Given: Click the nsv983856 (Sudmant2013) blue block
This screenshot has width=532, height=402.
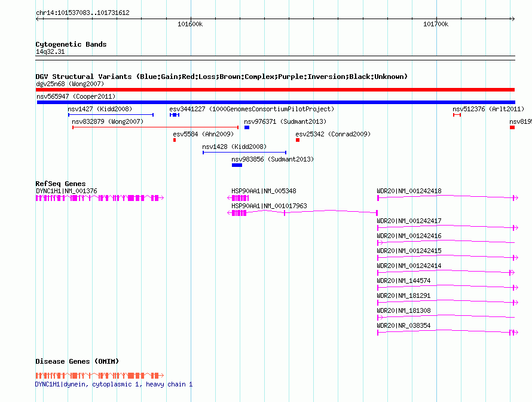Looking at the screenshot, I should [237, 165].
